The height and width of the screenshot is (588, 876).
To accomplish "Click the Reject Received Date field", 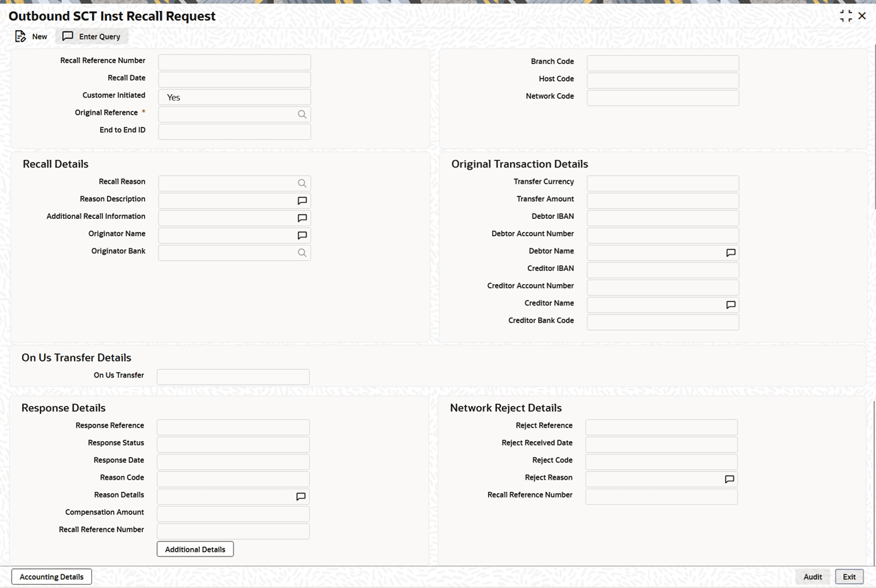I will point(661,445).
